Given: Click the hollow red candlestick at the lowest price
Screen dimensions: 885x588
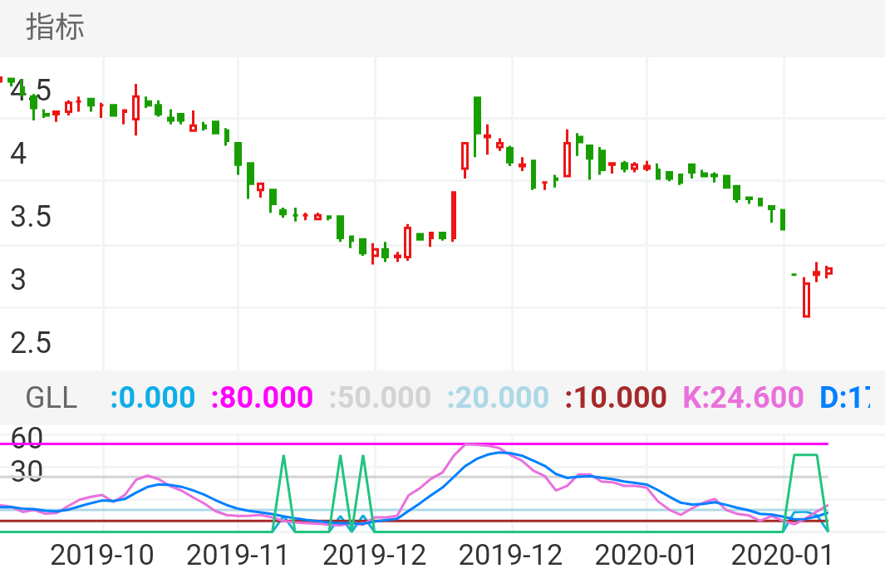Looking at the screenshot, I should (806, 299).
